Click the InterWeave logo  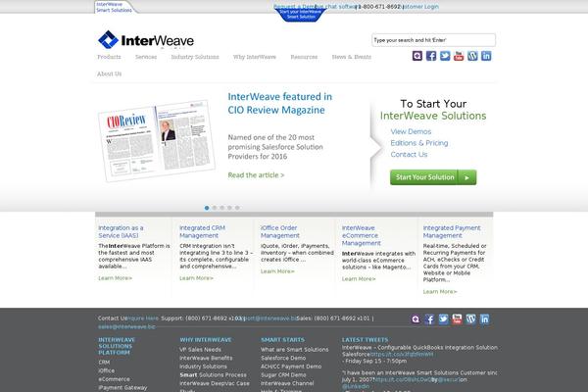coord(145,40)
